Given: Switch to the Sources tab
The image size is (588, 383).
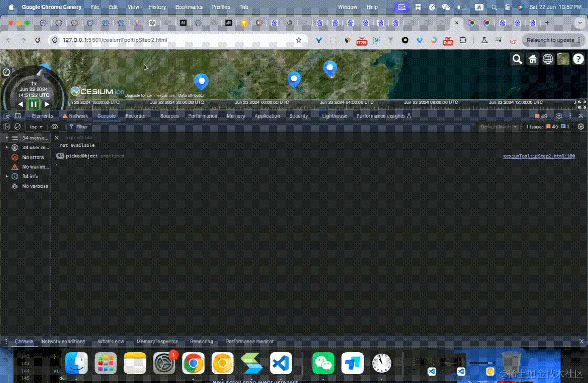Looking at the screenshot, I should coord(169,116).
